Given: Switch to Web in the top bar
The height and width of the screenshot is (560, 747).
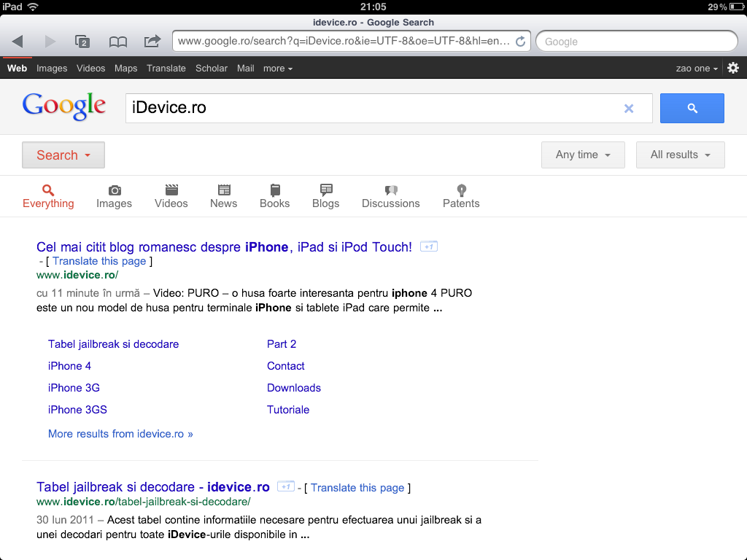Looking at the screenshot, I should pyautogui.click(x=18, y=68).
